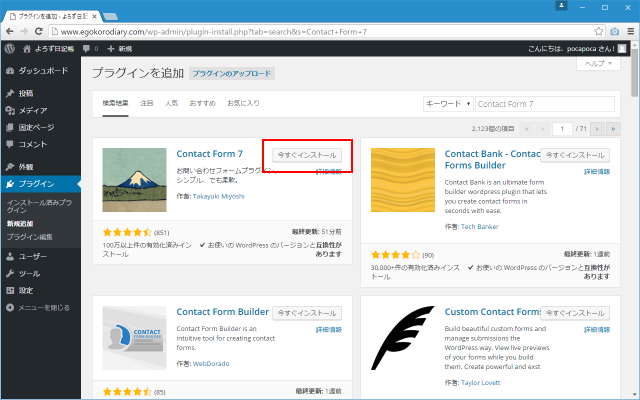The height and width of the screenshot is (400, 640).
Task: Click the browser reload button
Action: pyautogui.click(x=47, y=30)
